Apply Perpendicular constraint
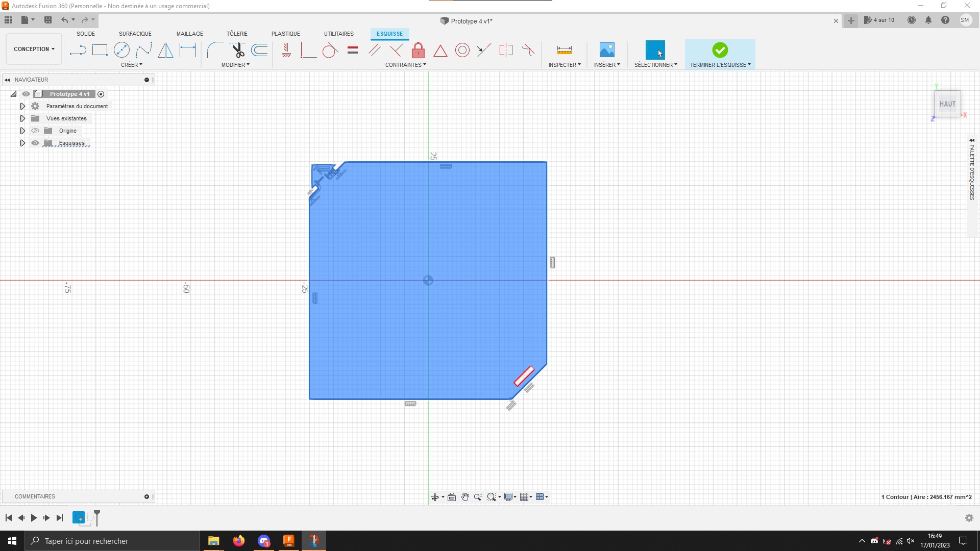This screenshot has width=980, height=551. pos(396,50)
